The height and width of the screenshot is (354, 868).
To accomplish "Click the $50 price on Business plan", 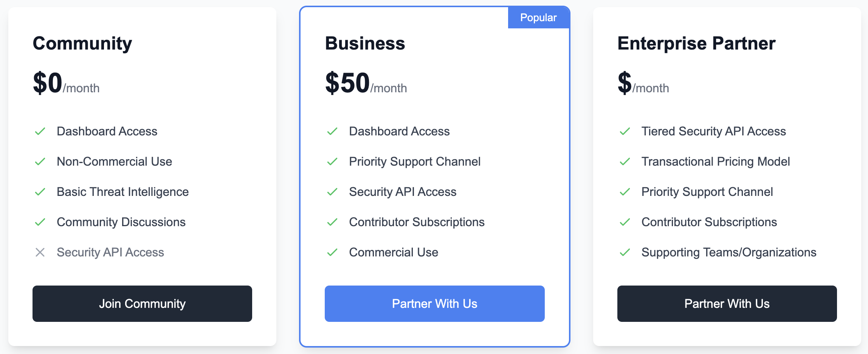I will [347, 83].
